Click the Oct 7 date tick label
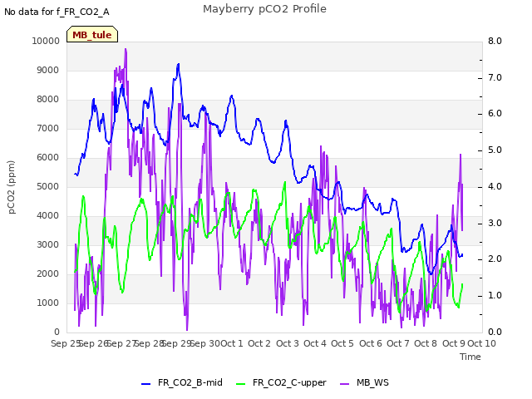The image size is (532, 399). pos(398,343)
